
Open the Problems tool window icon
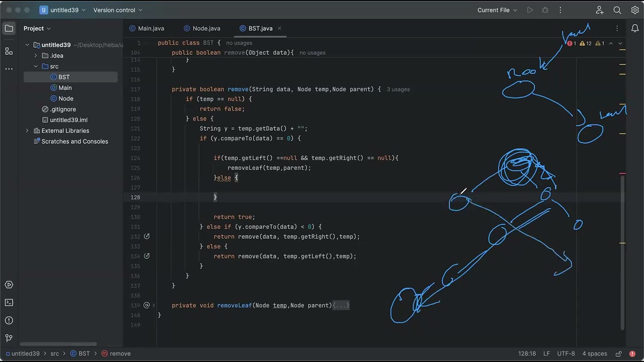(x=9, y=320)
